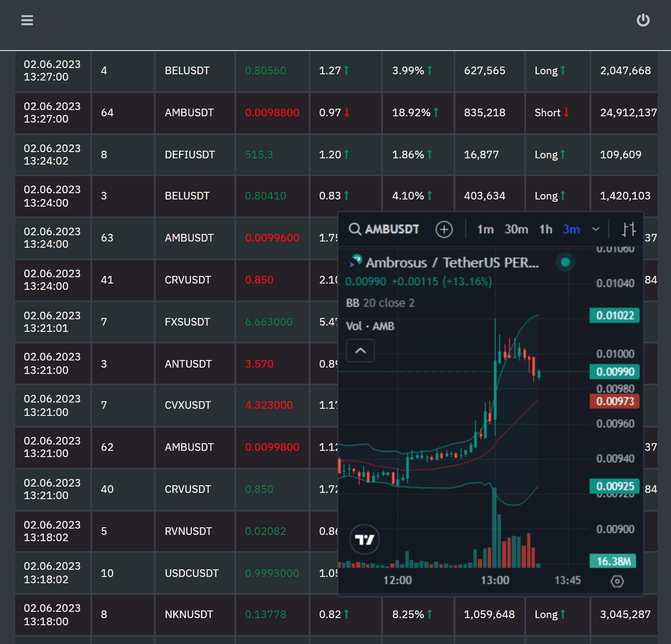Click NKNUSDT symbol
671x644 pixels.
coord(189,614)
